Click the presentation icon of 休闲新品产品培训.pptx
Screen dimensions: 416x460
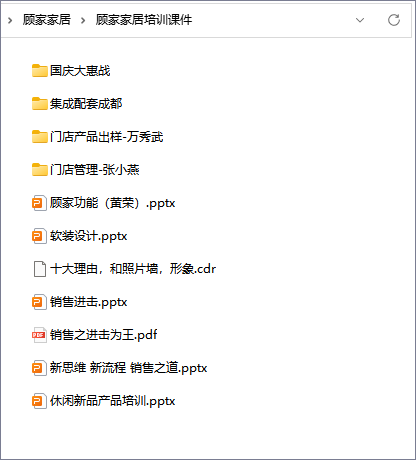(x=39, y=401)
